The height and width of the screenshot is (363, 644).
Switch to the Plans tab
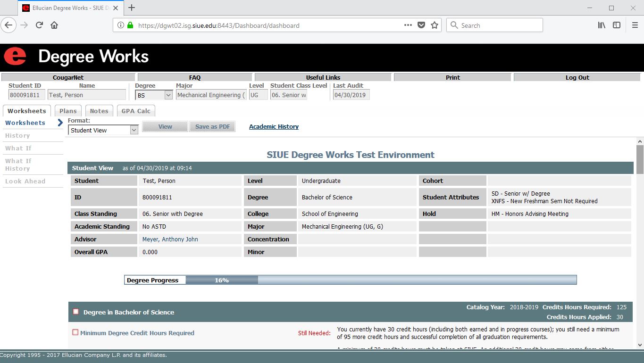pyautogui.click(x=68, y=111)
